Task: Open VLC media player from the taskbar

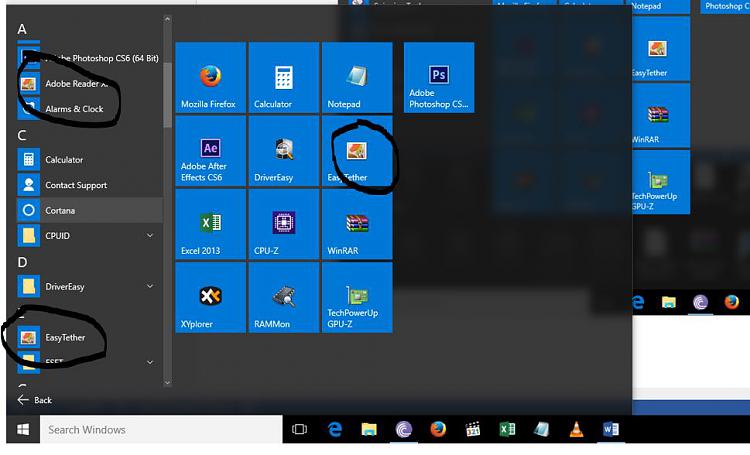Action: 576,429
